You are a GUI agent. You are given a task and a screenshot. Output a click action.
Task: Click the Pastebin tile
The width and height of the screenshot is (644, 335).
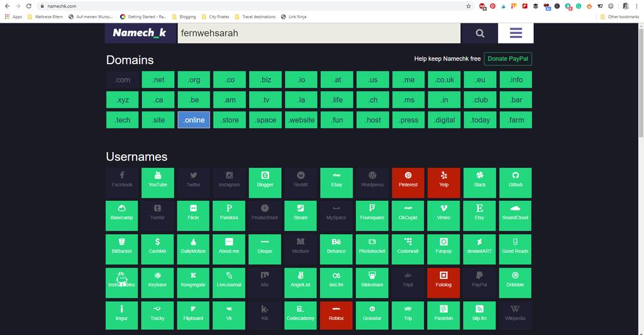(x=443, y=315)
